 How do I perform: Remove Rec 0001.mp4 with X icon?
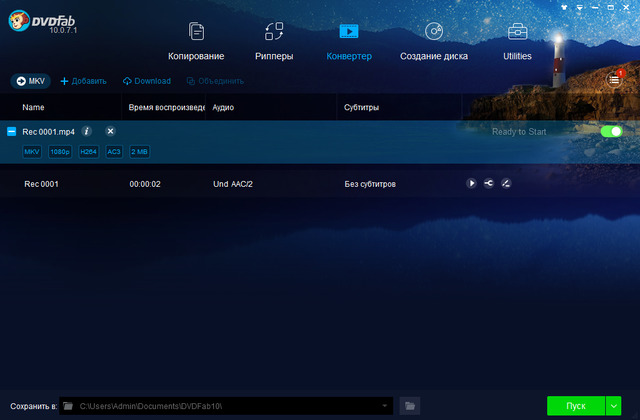(110, 131)
